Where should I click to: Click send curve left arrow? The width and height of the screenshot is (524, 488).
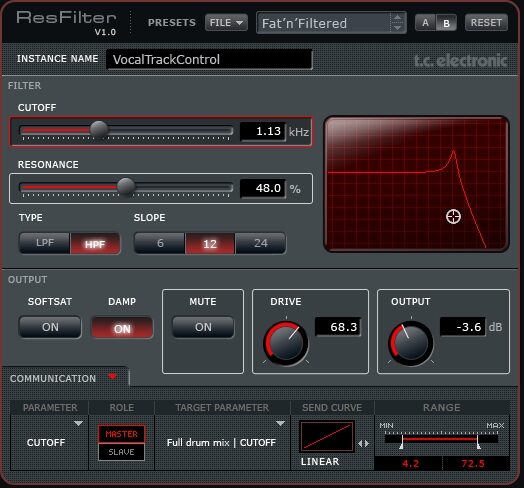360,444
